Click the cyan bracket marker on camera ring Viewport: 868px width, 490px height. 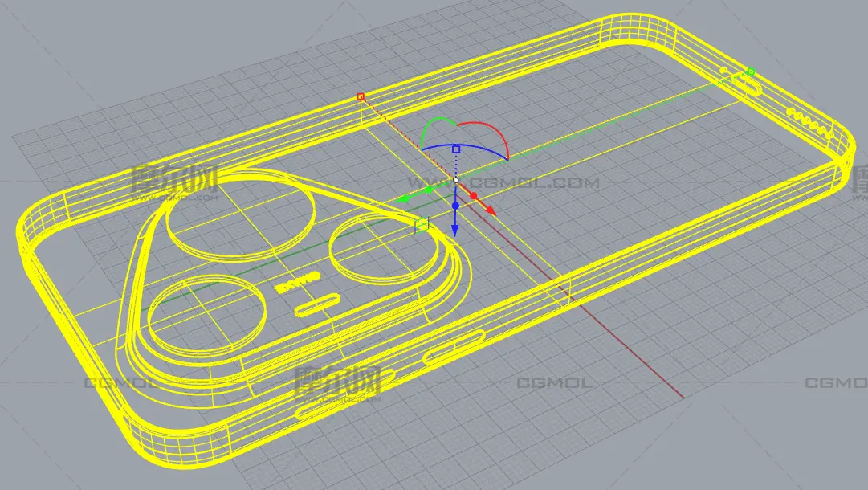click(422, 225)
